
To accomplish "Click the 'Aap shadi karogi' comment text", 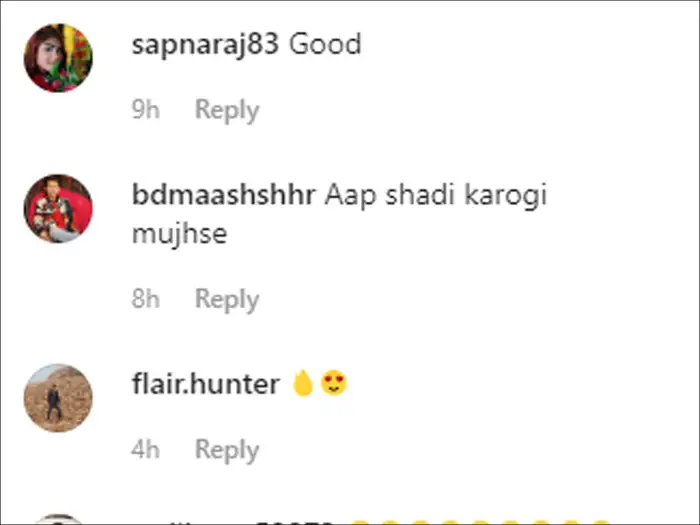I will 437,195.
